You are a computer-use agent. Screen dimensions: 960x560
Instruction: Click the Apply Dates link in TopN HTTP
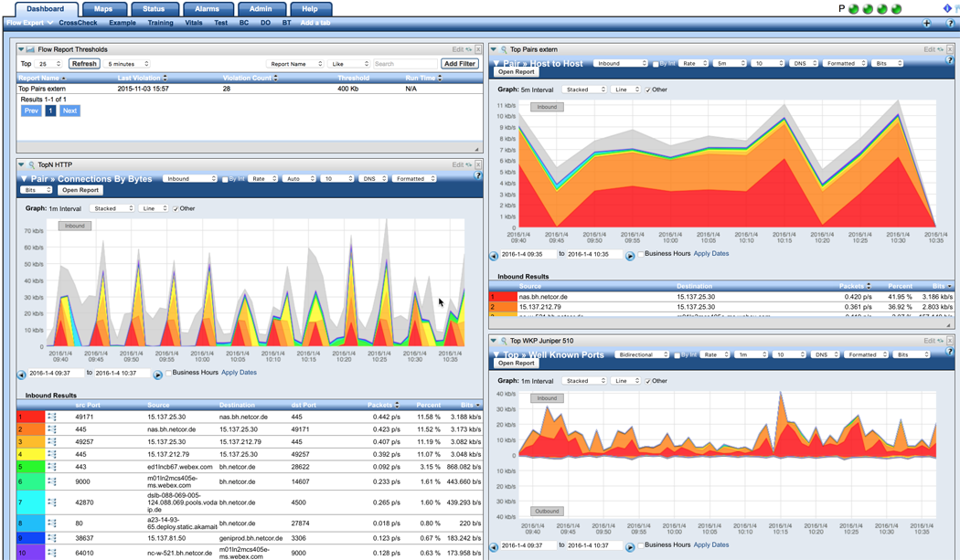click(x=240, y=373)
